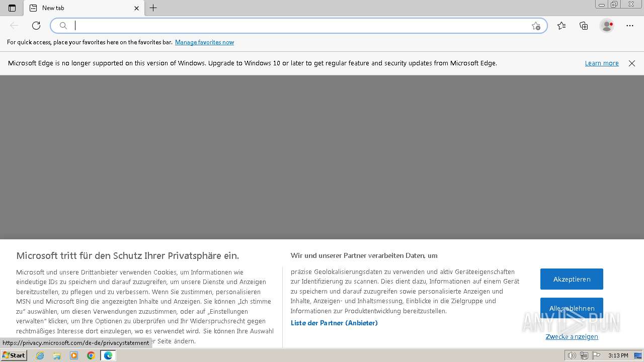Reload the page with refresh icon
The width and height of the screenshot is (644, 362).
(x=36, y=26)
